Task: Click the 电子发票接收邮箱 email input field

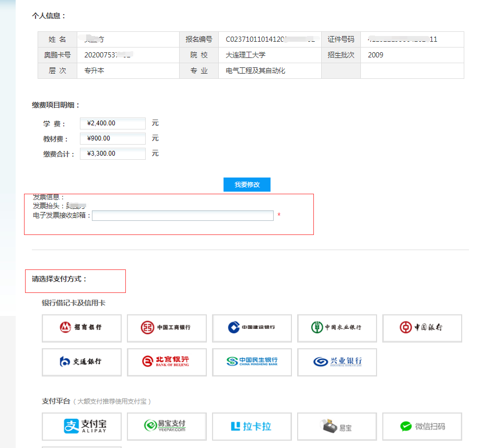Action: click(x=183, y=215)
